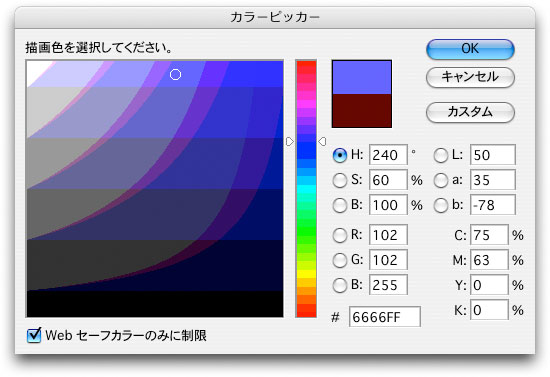
Task: Click the C field showing 75
Action: pyautogui.click(x=489, y=235)
